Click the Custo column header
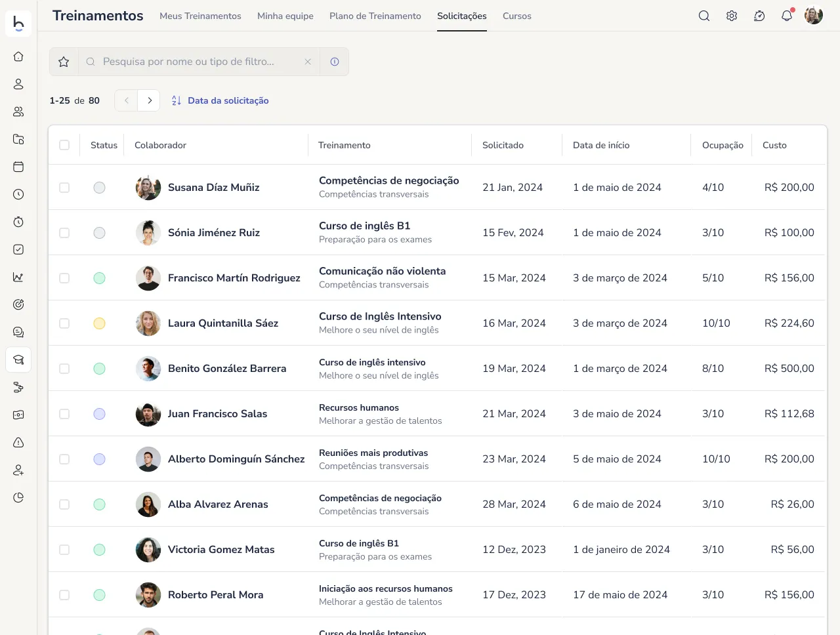The width and height of the screenshot is (840, 635). point(774,145)
